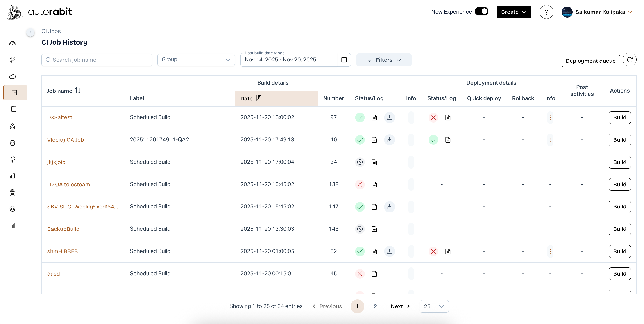Toggle Date column sort order
Screen dimensions: 644x324
click(x=258, y=98)
